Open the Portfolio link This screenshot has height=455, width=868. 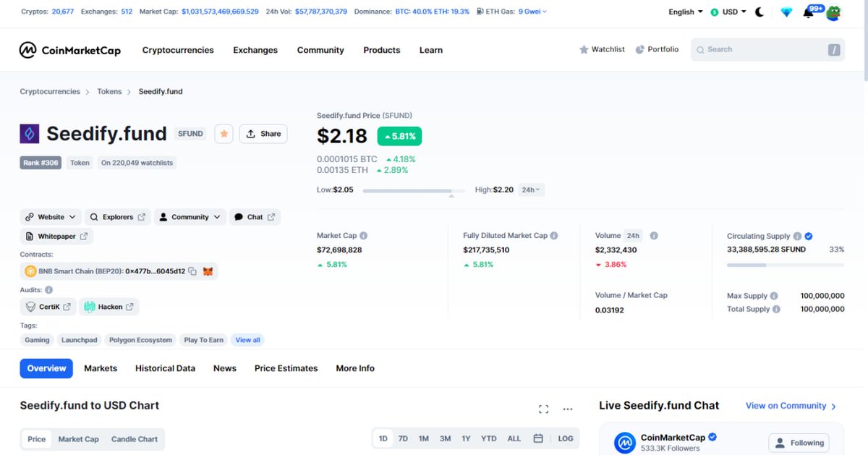click(x=657, y=49)
